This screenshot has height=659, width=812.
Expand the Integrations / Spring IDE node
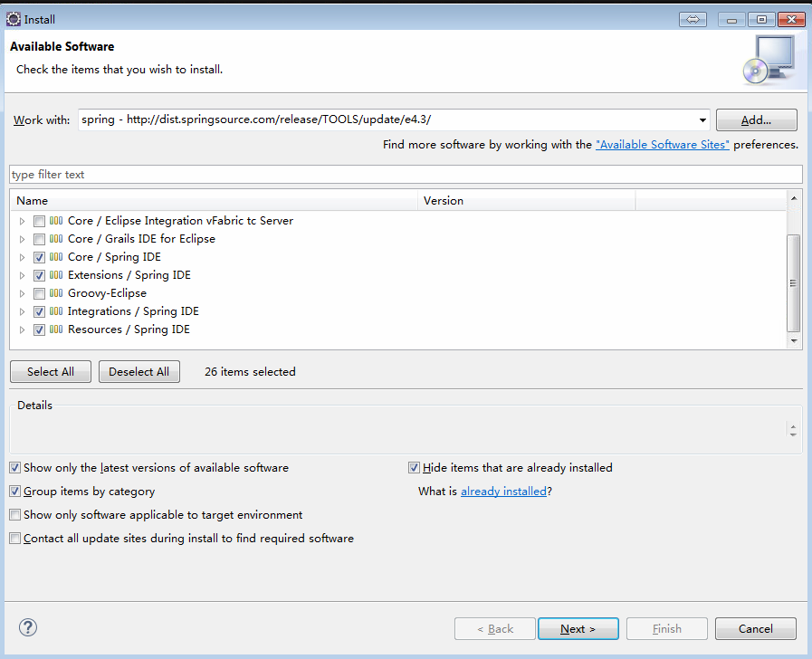(x=22, y=311)
